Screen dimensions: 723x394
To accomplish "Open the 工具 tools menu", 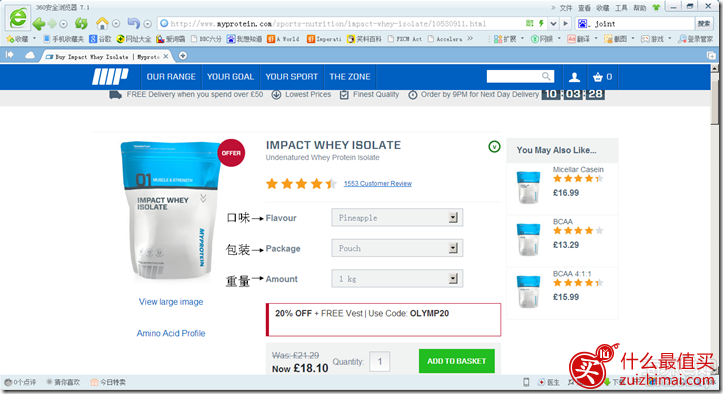I will pos(621,8).
